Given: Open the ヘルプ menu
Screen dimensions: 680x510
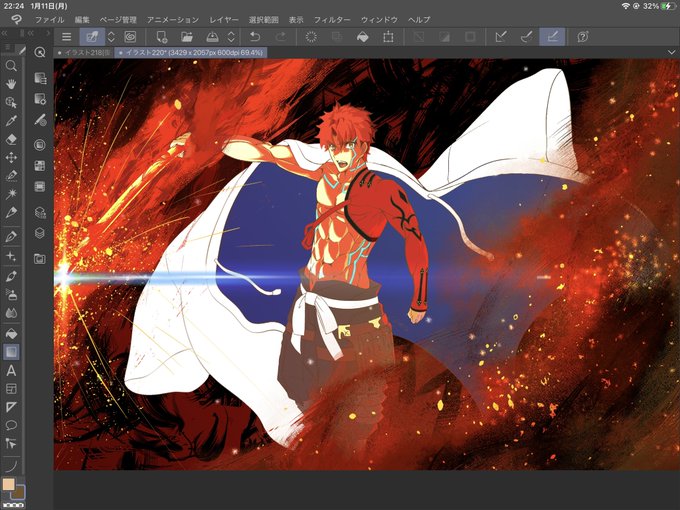Looking at the screenshot, I should 419,20.
